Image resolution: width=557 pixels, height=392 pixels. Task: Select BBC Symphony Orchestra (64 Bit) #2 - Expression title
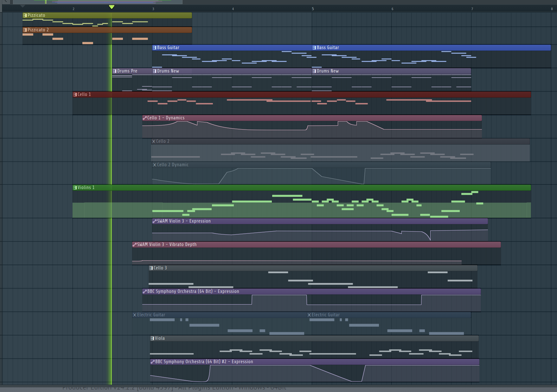pos(204,362)
